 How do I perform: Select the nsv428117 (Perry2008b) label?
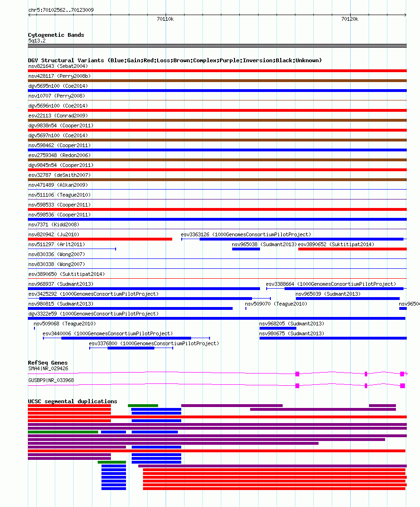[59, 76]
